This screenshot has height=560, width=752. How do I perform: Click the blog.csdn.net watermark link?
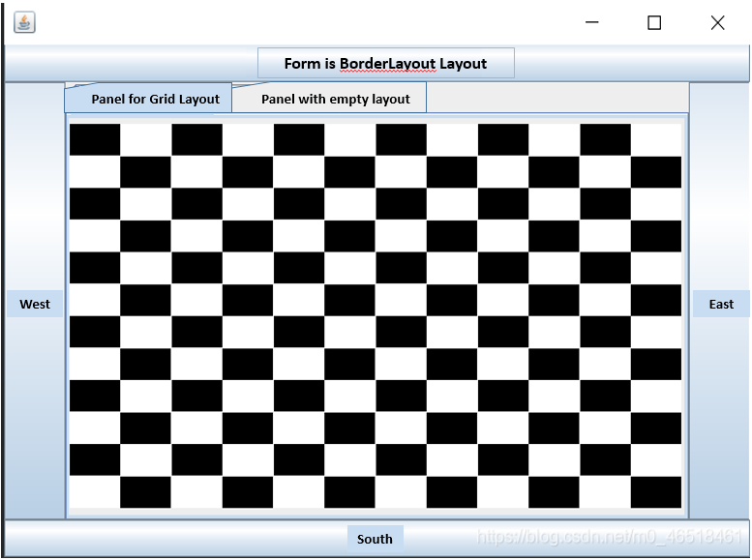click(x=610, y=537)
